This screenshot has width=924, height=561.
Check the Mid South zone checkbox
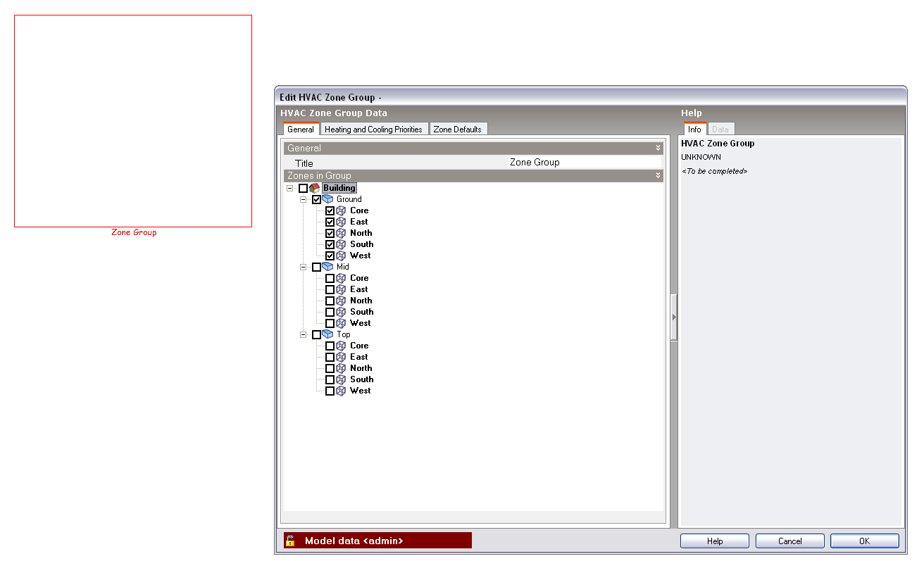click(330, 312)
